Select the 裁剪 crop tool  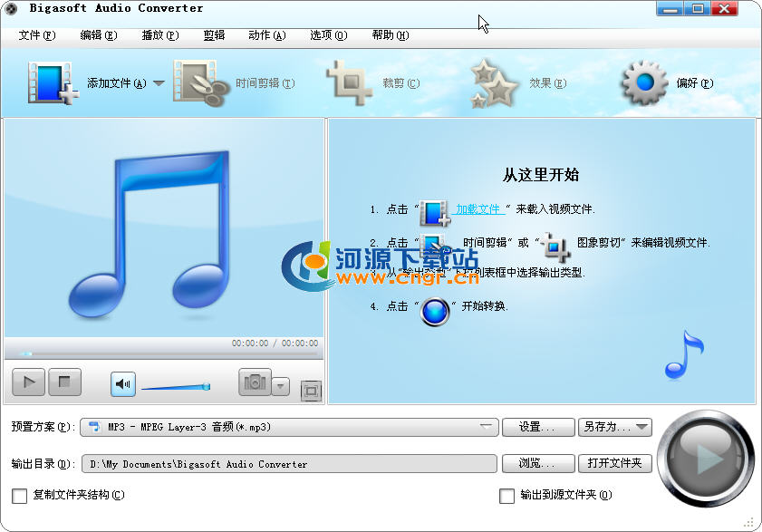point(350,83)
